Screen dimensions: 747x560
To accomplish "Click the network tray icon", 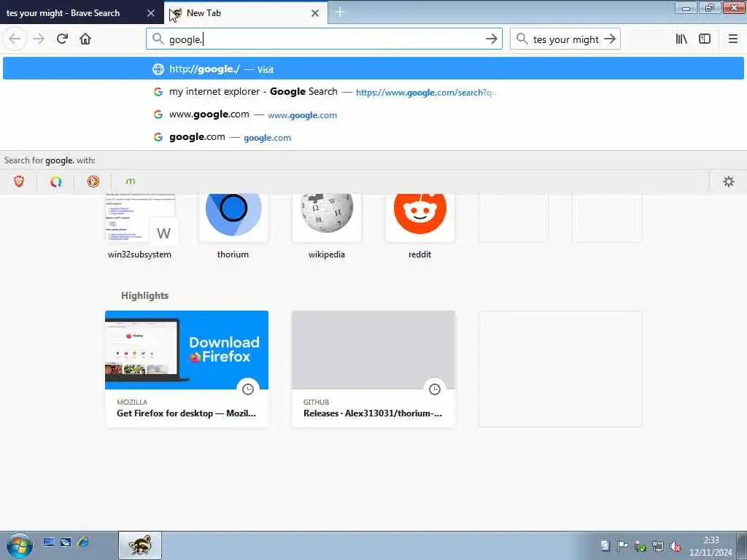I will click(x=657, y=546).
